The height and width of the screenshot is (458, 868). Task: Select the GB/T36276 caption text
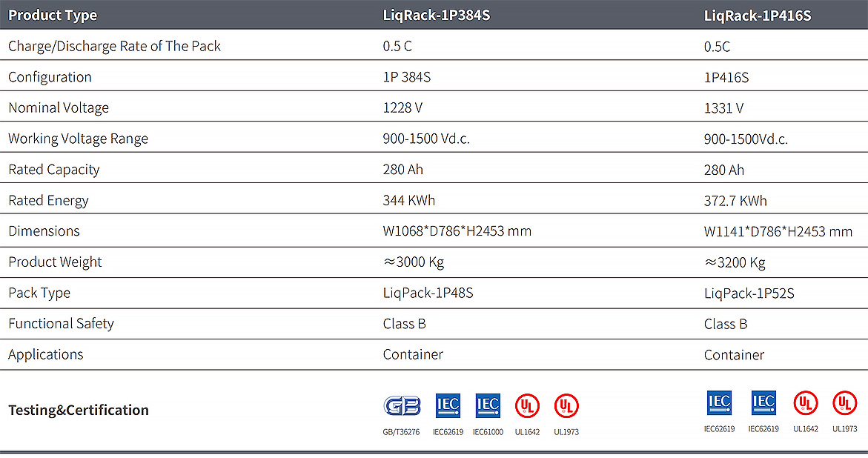(401, 432)
